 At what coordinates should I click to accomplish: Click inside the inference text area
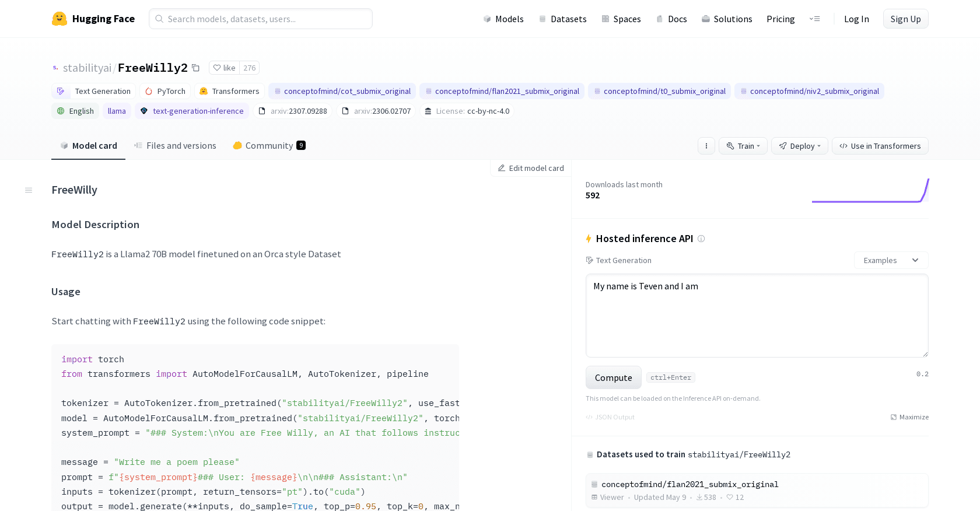(x=757, y=316)
